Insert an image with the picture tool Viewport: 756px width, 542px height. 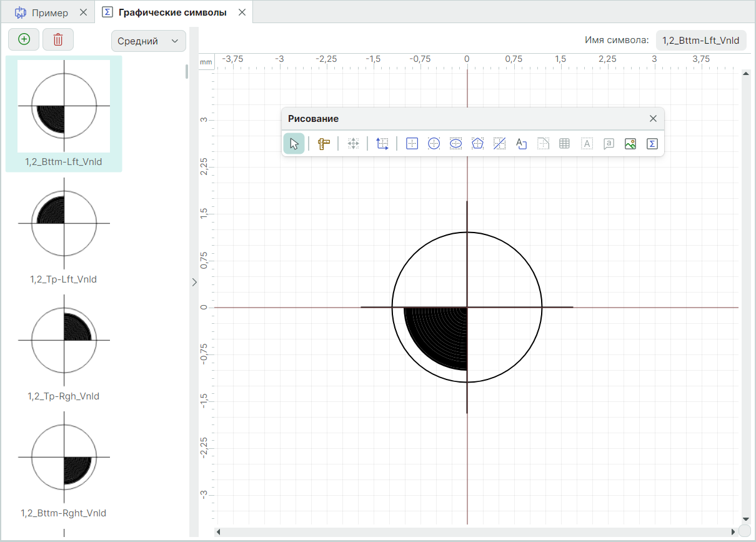pos(630,144)
